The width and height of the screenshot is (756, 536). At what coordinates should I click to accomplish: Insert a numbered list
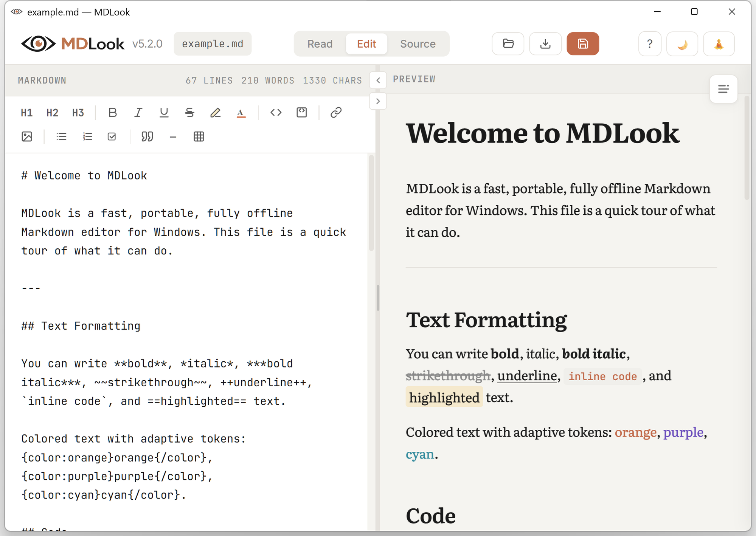point(87,136)
